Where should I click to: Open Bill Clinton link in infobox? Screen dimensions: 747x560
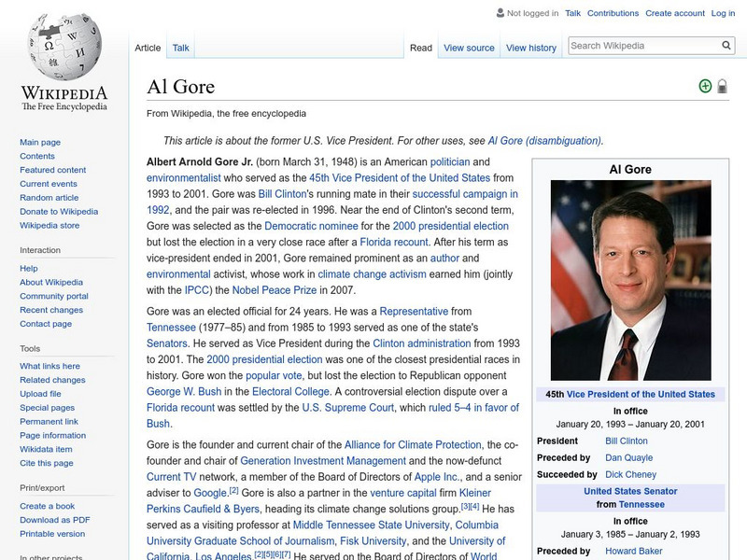click(626, 441)
